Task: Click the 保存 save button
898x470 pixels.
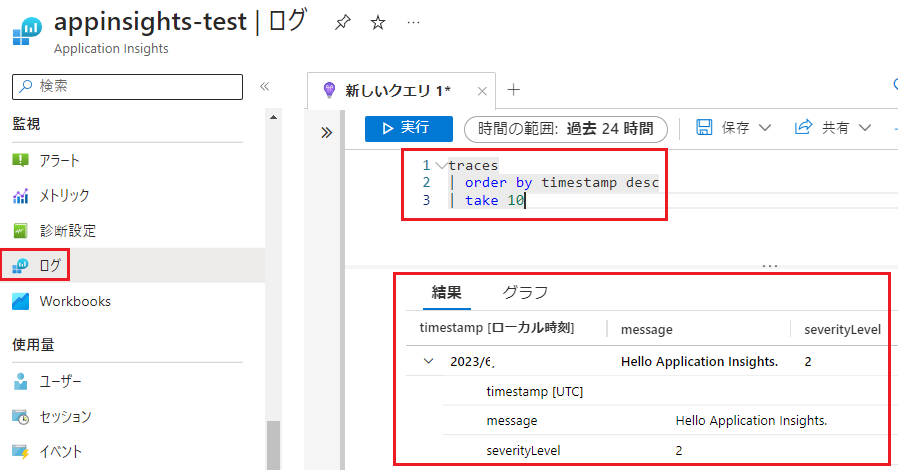Action: (x=724, y=128)
